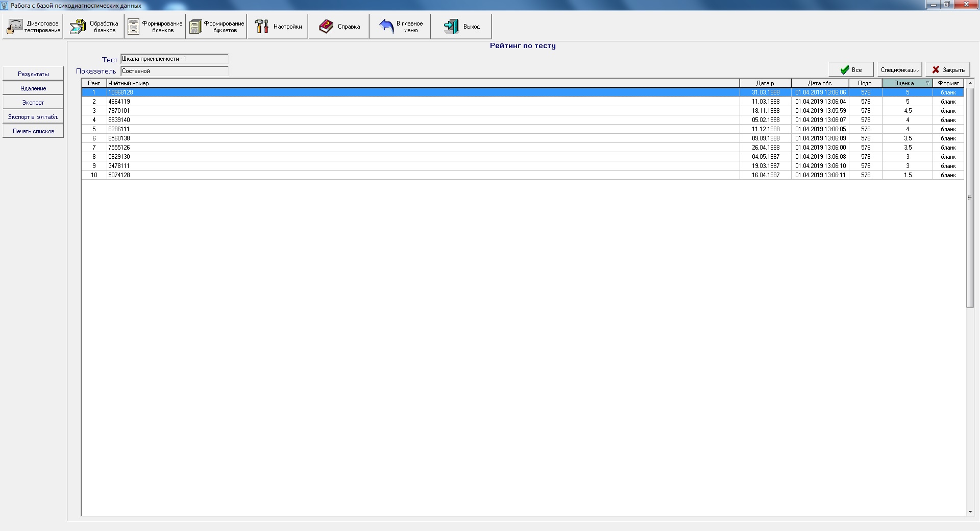Select the row with number 5074128

coord(119,175)
